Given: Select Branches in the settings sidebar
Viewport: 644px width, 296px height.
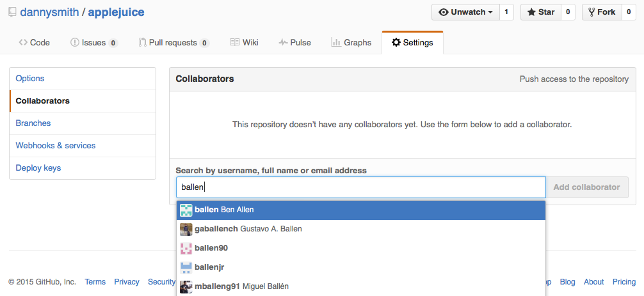Looking at the screenshot, I should click(x=33, y=123).
